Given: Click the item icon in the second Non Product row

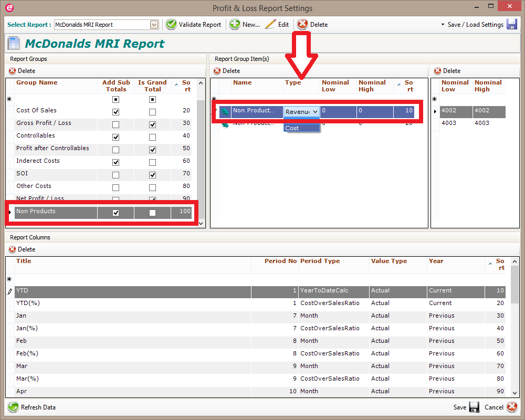Looking at the screenshot, I should coord(226,125).
